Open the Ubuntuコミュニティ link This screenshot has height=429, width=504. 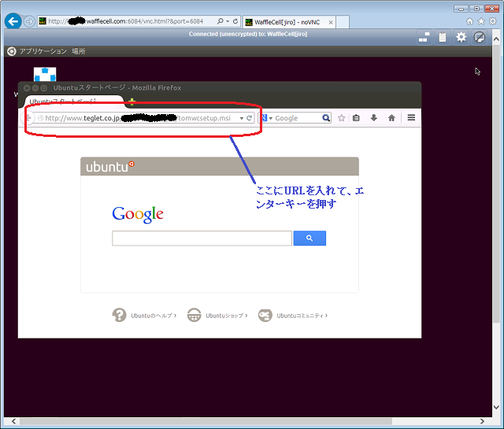[302, 316]
